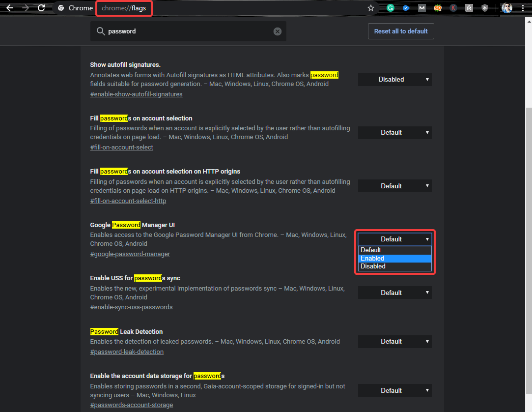
Task: Clear the password search field
Action: [277, 31]
